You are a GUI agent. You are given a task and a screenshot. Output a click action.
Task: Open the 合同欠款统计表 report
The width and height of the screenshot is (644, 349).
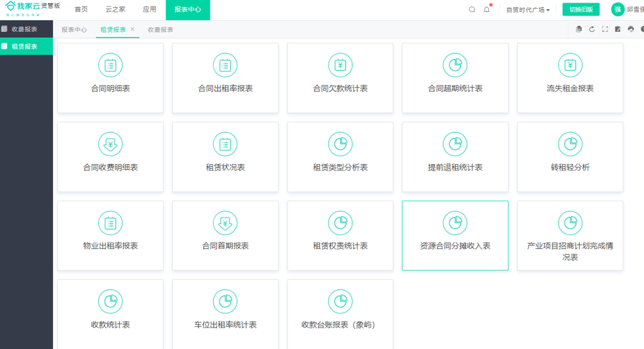[340, 78]
